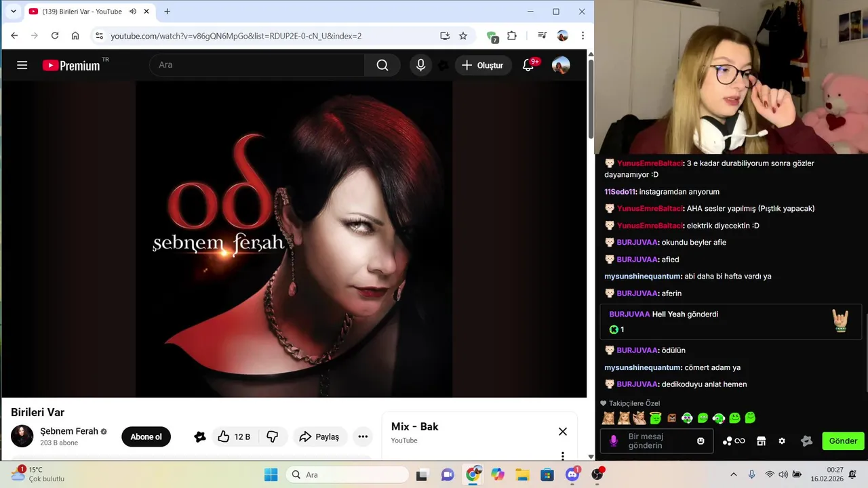Subscribe using the Abone ol button
Image resolution: width=868 pixels, height=488 pixels.
146,436
